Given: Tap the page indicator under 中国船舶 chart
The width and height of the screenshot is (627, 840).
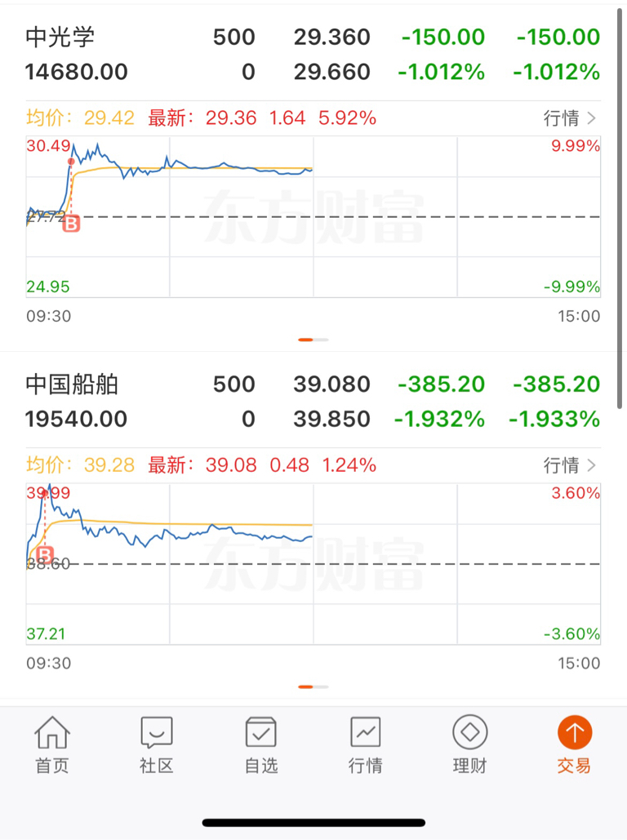Looking at the screenshot, I should click(313, 687).
